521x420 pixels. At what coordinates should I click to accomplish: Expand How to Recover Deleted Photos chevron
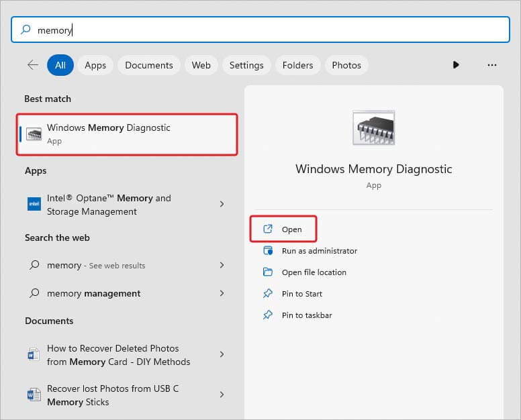[222, 354]
